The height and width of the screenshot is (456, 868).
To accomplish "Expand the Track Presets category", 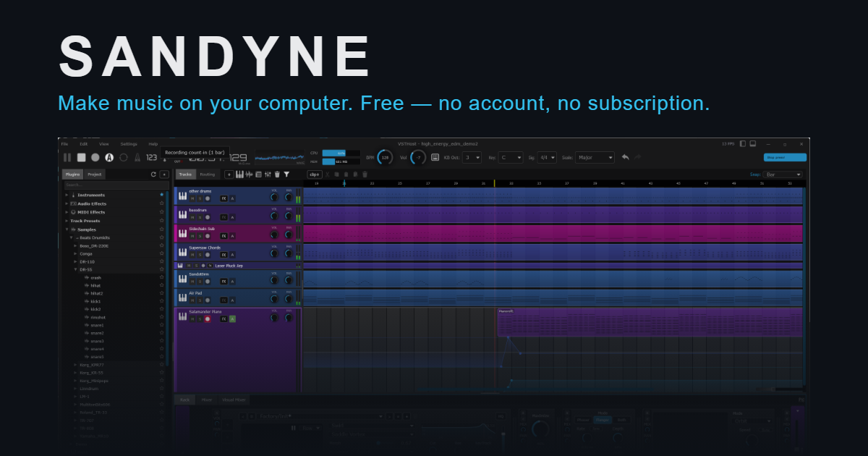I will tap(67, 221).
